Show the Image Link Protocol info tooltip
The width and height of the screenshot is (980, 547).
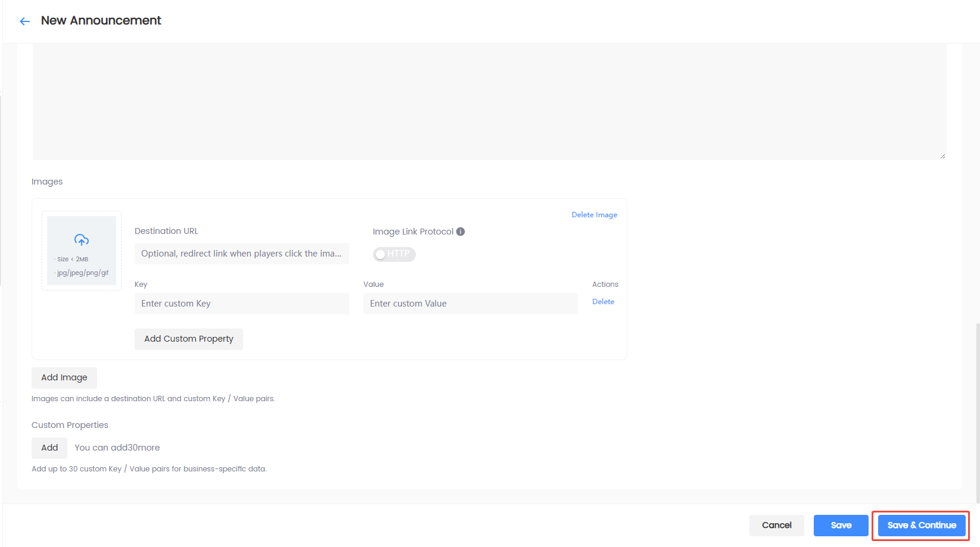pos(461,232)
